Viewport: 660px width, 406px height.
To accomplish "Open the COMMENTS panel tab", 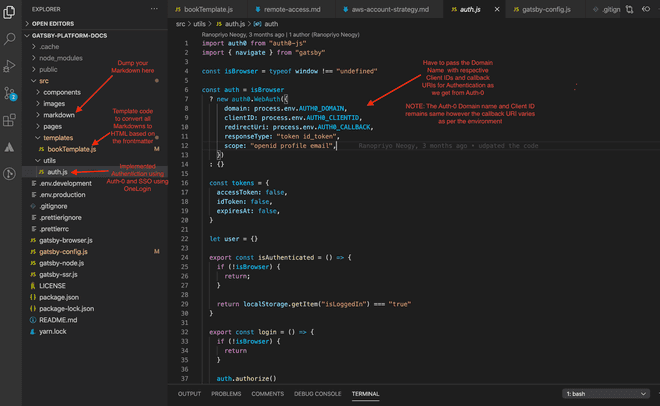I will [268, 394].
